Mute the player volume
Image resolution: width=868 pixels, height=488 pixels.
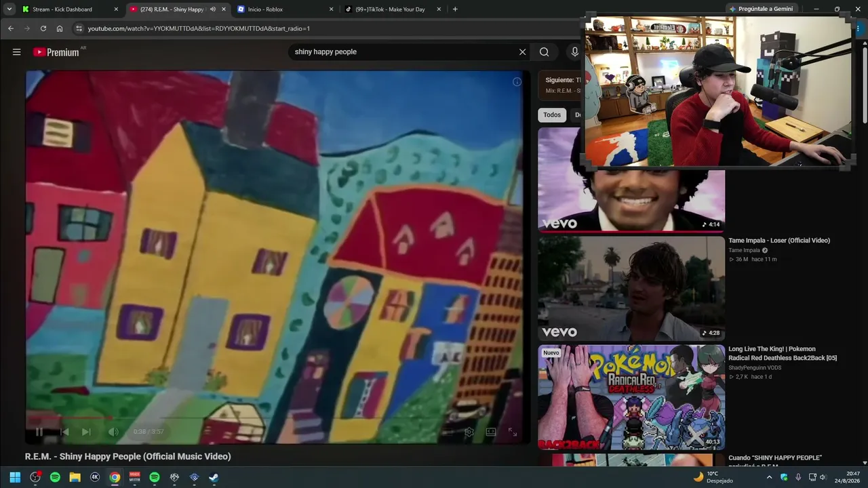click(x=113, y=432)
